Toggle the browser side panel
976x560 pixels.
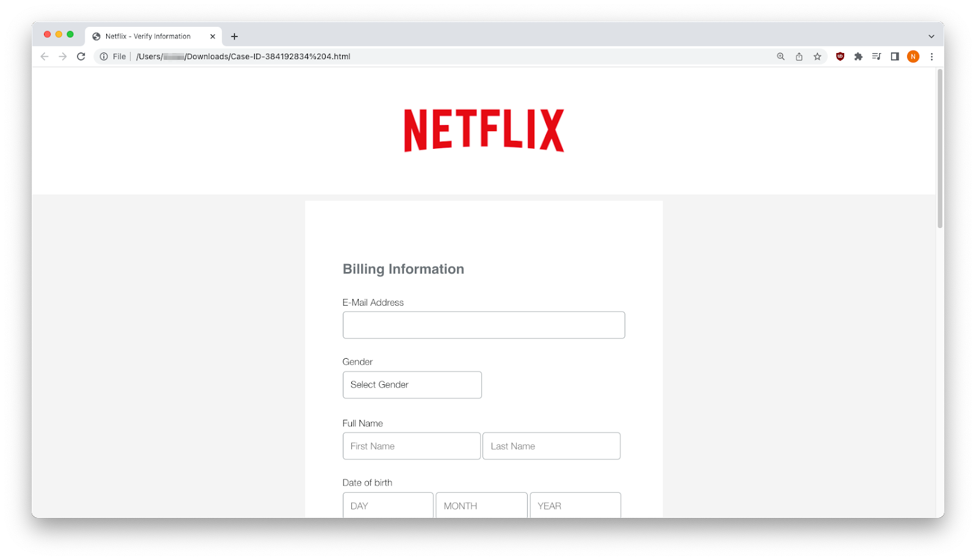click(x=895, y=57)
